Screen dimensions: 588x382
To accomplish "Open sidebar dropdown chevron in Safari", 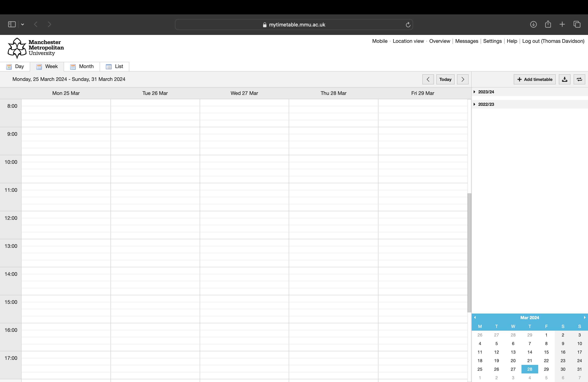I will point(23,24).
